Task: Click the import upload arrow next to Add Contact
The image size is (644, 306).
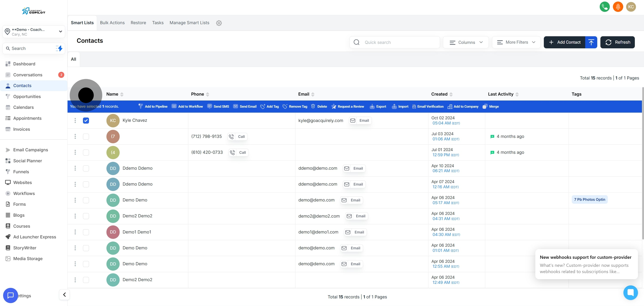Action: (591, 42)
